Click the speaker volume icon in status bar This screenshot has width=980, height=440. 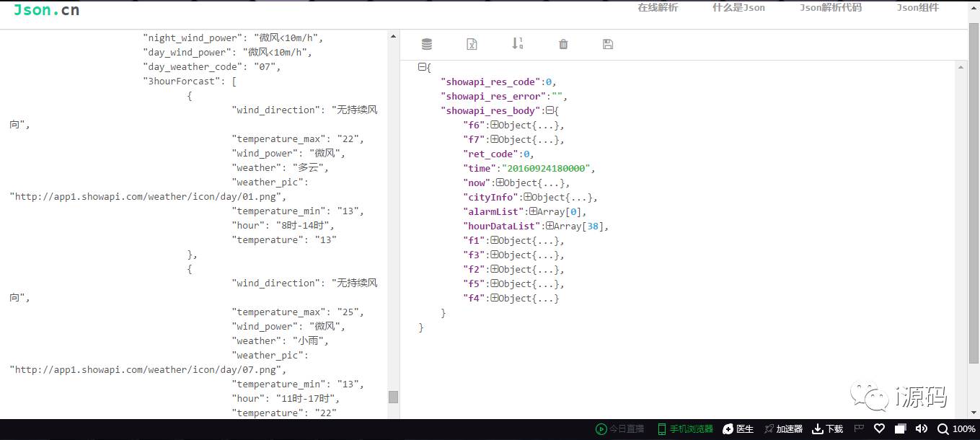point(922,428)
